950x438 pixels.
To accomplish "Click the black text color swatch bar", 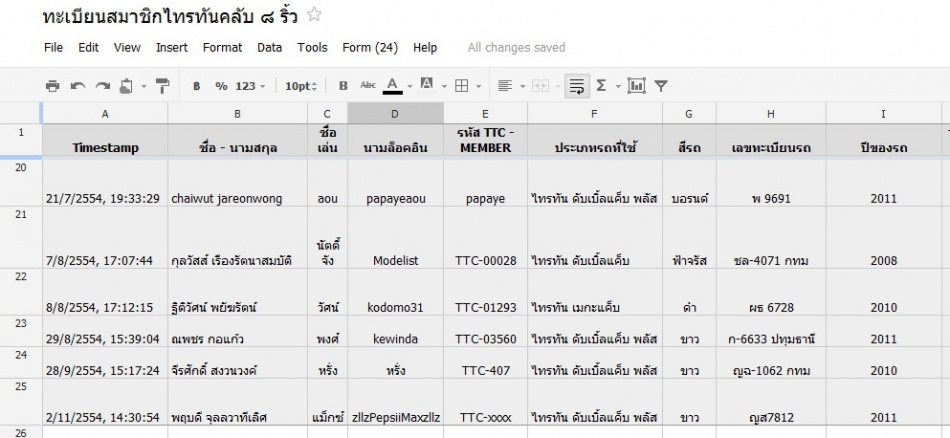I will (393, 93).
